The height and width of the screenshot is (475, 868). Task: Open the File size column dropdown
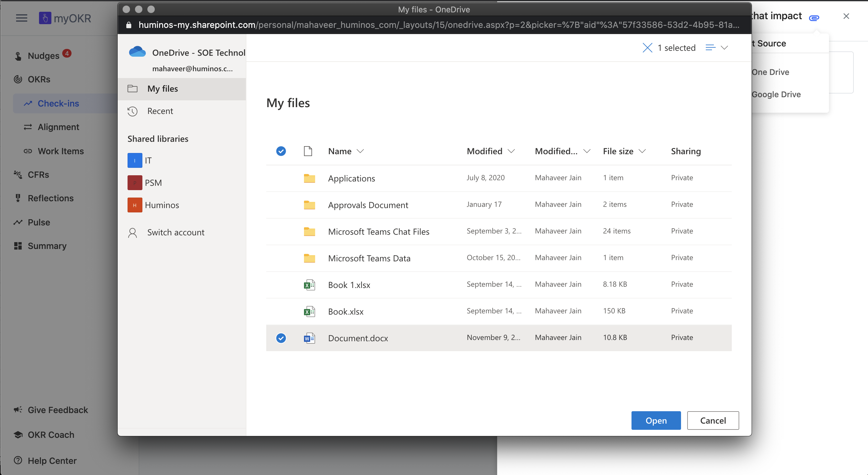(642, 151)
